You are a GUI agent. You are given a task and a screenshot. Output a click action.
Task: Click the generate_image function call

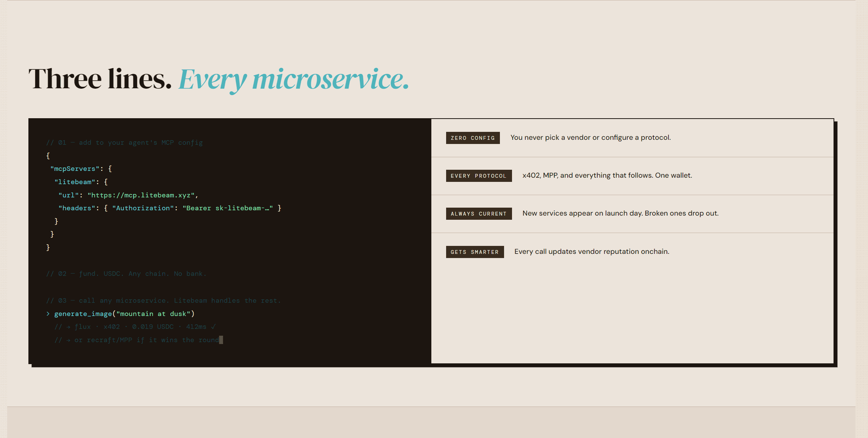coord(124,314)
